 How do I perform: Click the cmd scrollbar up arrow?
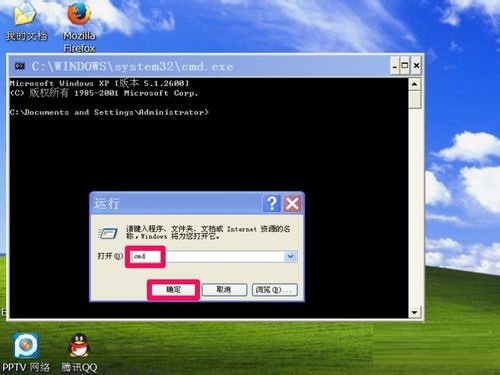click(x=414, y=84)
